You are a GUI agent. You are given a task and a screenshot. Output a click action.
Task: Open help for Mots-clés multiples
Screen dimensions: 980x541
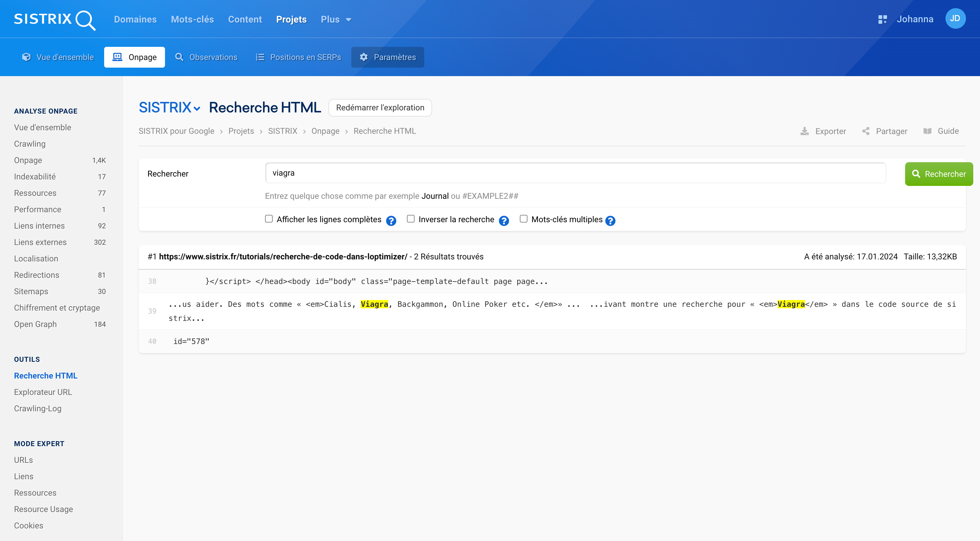click(x=610, y=221)
